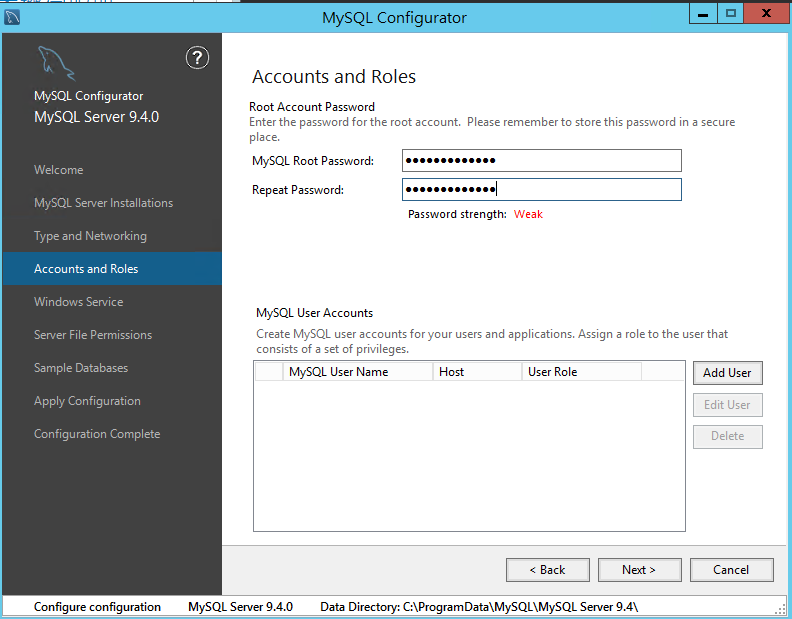This screenshot has height=619, width=792.
Task: Click the Weak password strength indicator
Action: click(528, 214)
